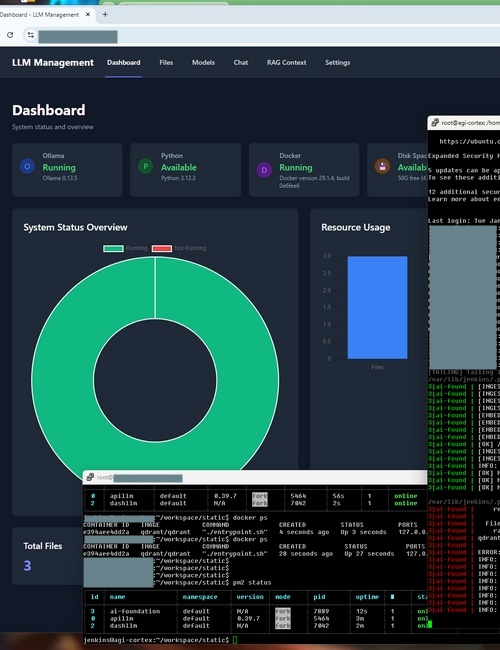The width and height of the screenshot is (500, 650).
Task: Select 'System status and overview' subtitle
Action: pos(53,127)
